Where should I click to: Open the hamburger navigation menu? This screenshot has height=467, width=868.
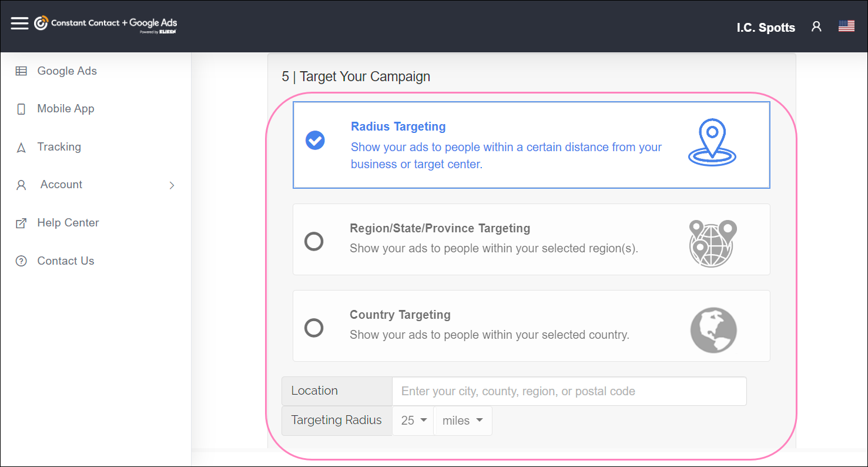pyautogui.click(x=19, y=23)
